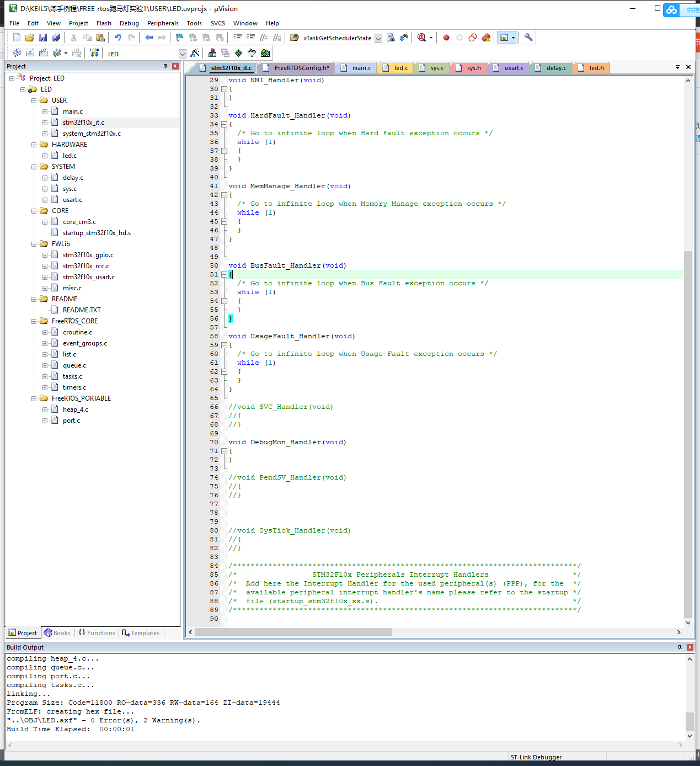This screenshot has height=766, width=700.
Task: Rebuild all target files
Action: pos(43,53)
